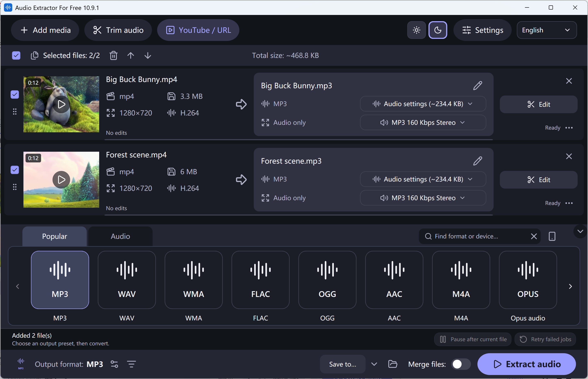Move selected files down arrow

coord(148,55)
